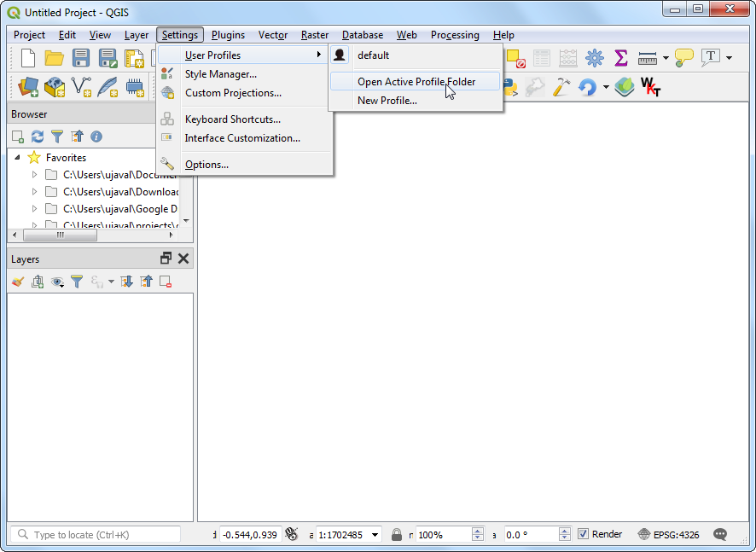This screenshot has width=756, height=552.
Task: Open Statistical Summary sigma icon
Action: tap(621, 58)
